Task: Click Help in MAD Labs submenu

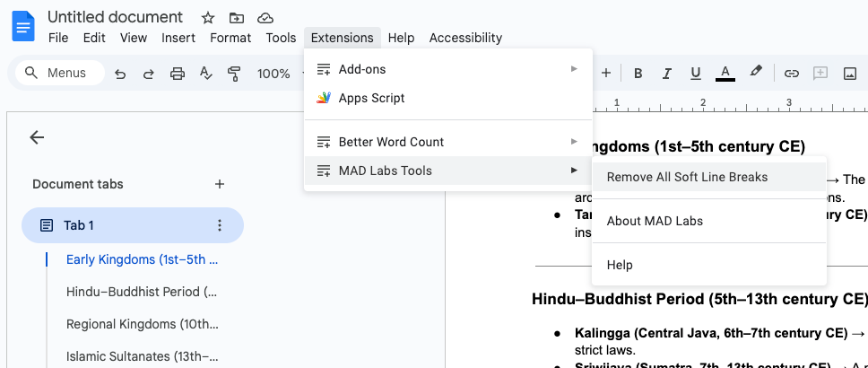Action: (x=709, y=265)
